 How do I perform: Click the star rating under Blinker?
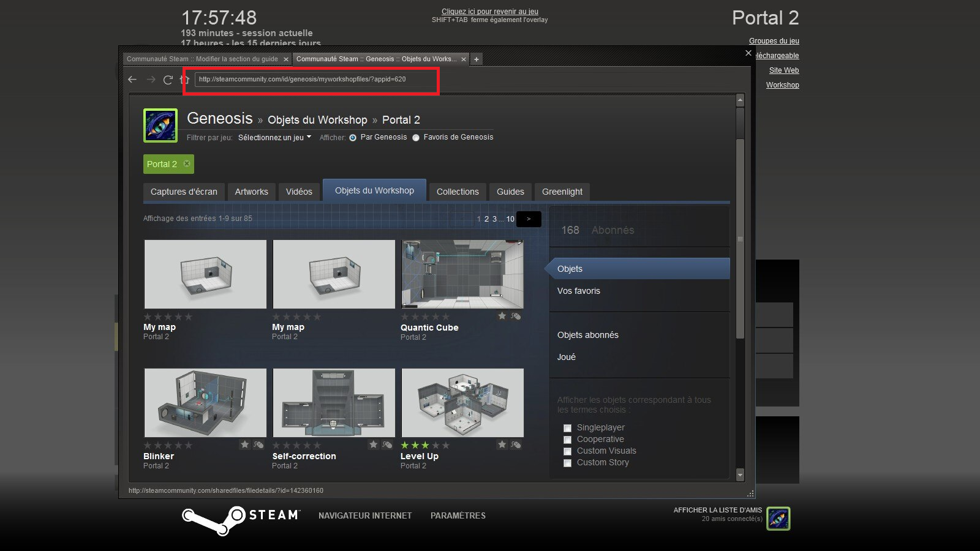click(168, 445)
